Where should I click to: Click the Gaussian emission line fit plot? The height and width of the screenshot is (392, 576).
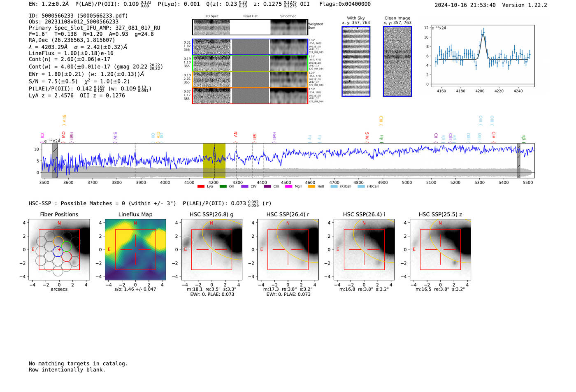(x=482, y=56)
